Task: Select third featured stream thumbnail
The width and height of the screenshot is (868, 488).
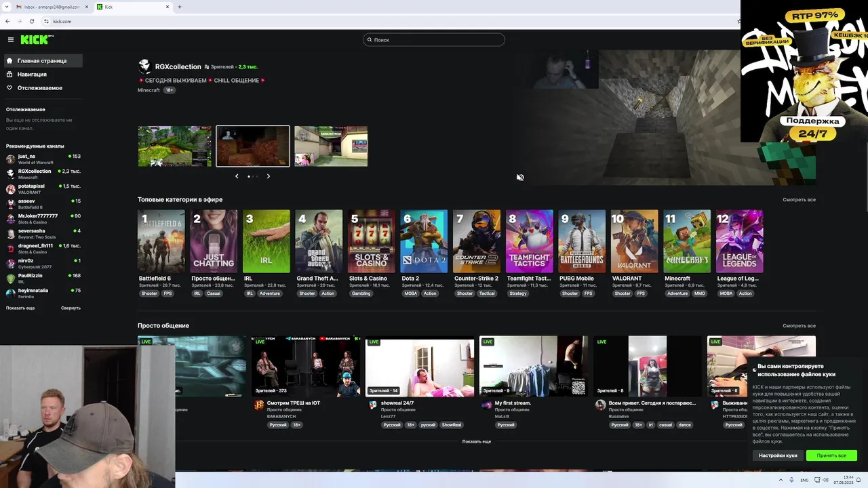Action: (x=331, y=146)
